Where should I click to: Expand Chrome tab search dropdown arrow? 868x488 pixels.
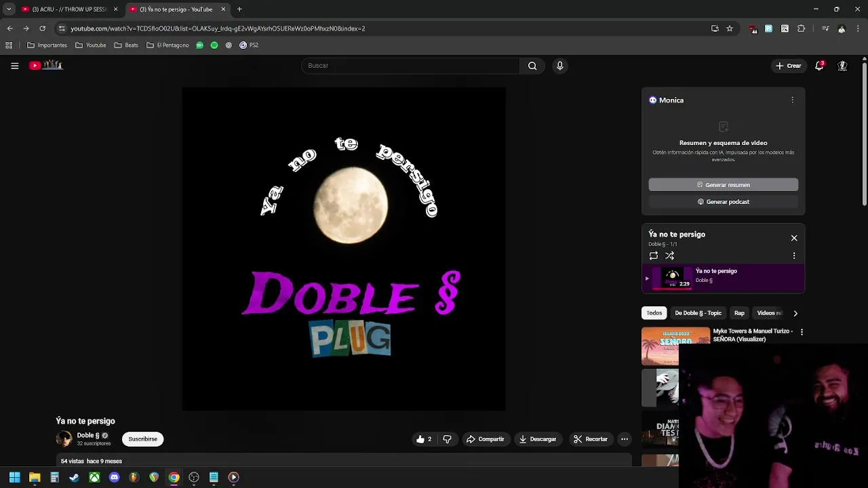point(9,9)
